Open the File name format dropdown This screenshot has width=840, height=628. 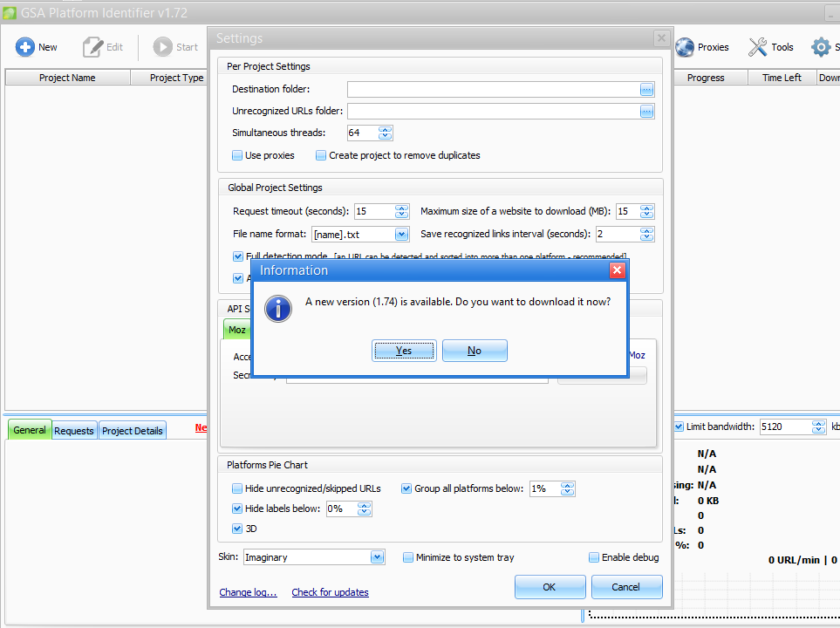(401, 234)
